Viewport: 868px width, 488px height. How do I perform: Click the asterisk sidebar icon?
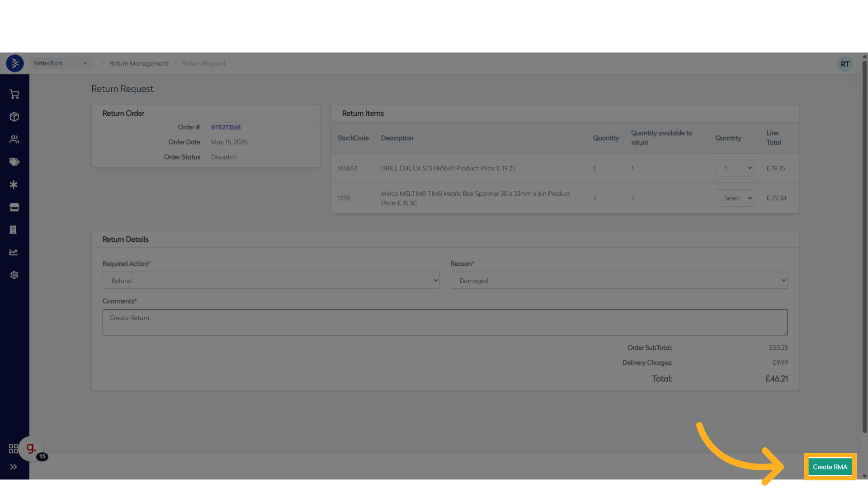pyautogui.click(x=14, y=185)
